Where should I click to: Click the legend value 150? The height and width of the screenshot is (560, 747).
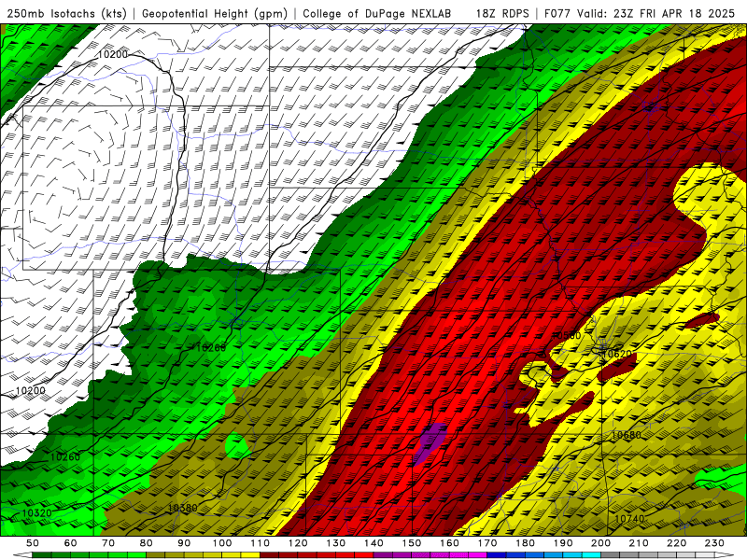412,543
